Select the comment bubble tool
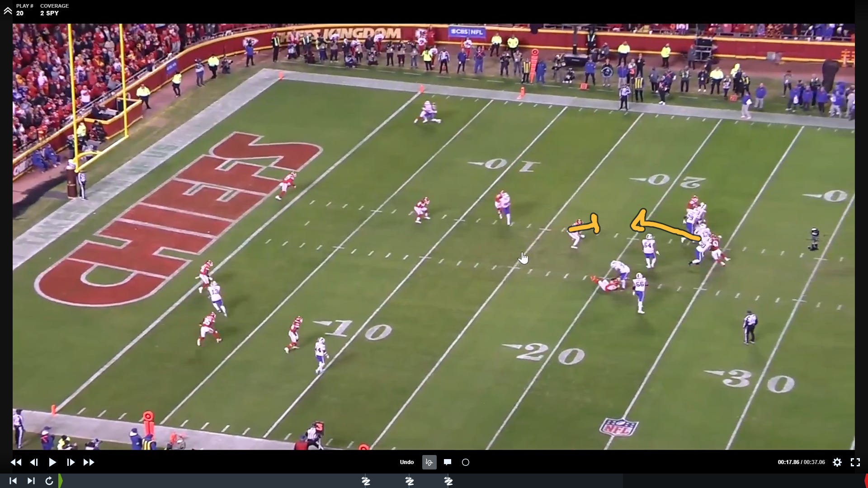The image size is (868, 488). pyautogui.click(x=448, y=462)
